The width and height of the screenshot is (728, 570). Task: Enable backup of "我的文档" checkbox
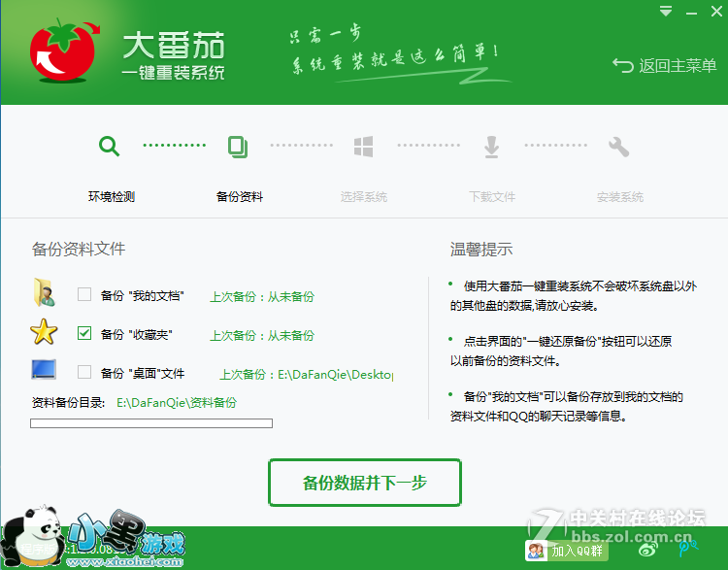pyautogui.click(x=84, y=294)
